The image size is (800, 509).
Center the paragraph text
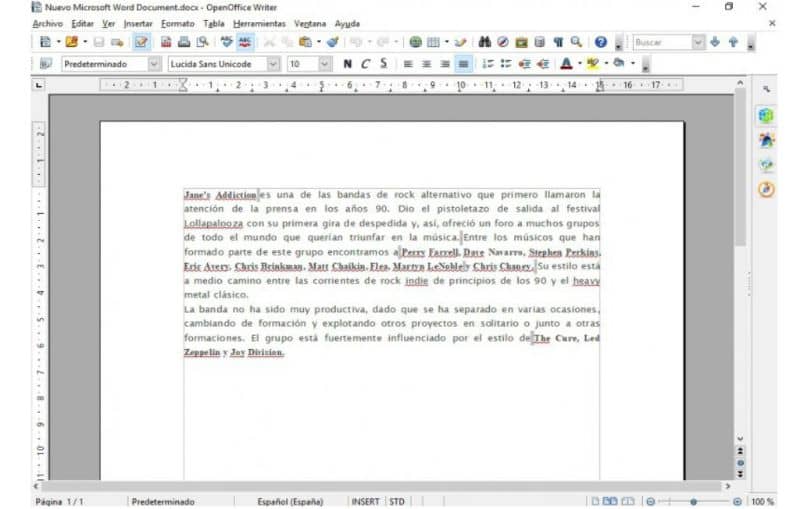426,64
